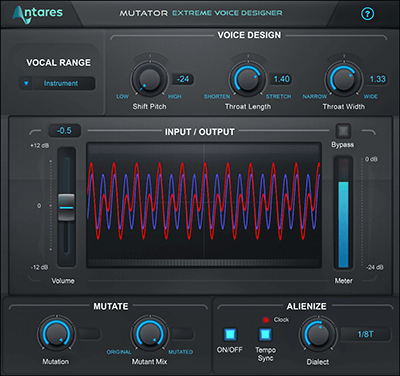Click the +12 dB volume scale label
The image size is (400, 376).
coord(40,146)
